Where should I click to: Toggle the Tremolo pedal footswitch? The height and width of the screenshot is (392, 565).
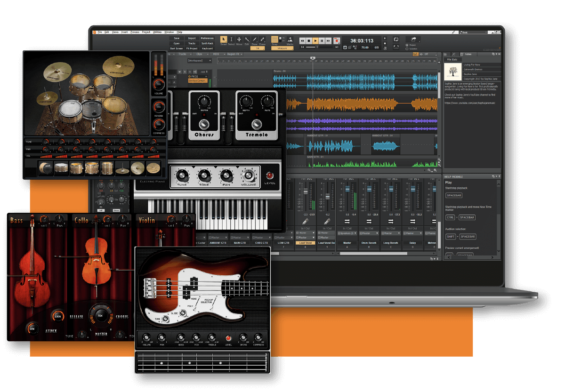257,124
